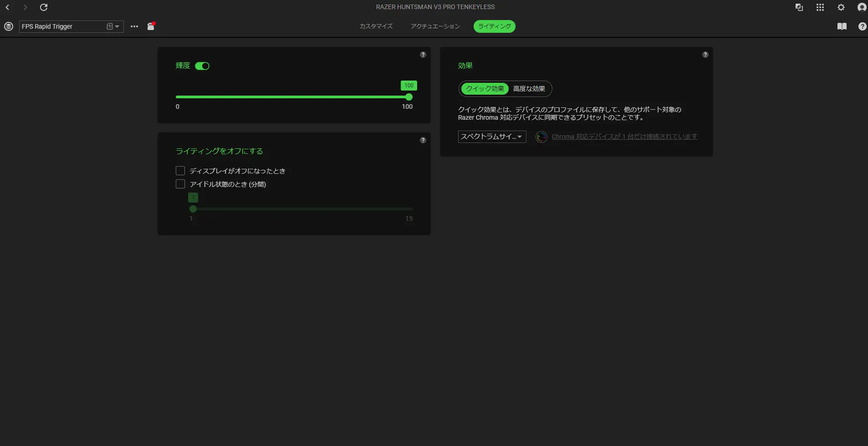Click the 輝度 heading
Screen dimensions: 868x446
click(x=183, y=66)
